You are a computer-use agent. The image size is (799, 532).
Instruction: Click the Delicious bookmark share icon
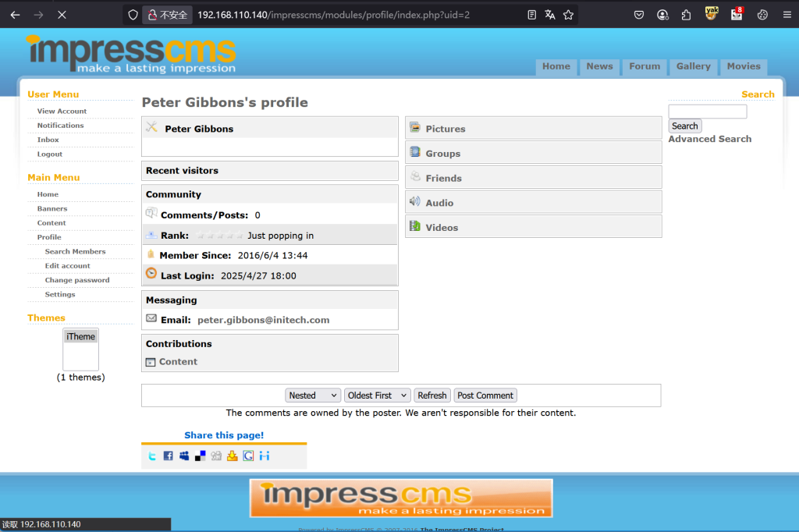point(201,456)
